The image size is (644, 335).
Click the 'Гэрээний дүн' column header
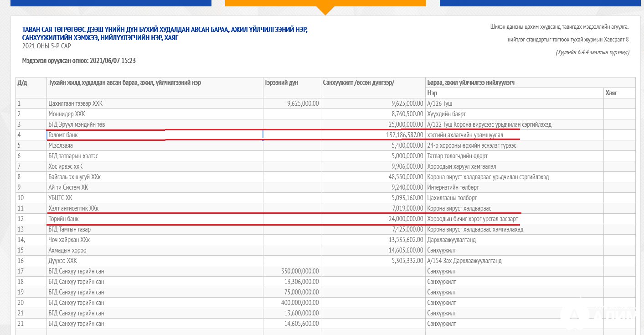(292, 88)
